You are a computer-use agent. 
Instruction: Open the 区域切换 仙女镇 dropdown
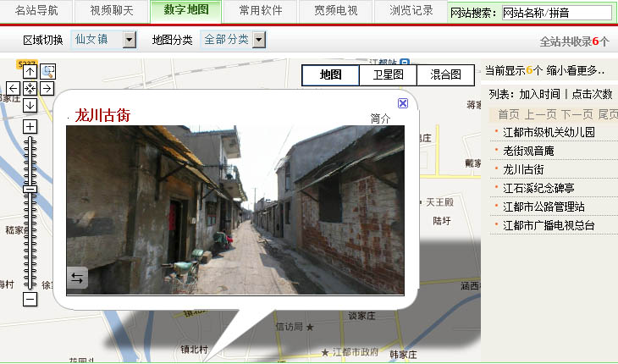104,40
